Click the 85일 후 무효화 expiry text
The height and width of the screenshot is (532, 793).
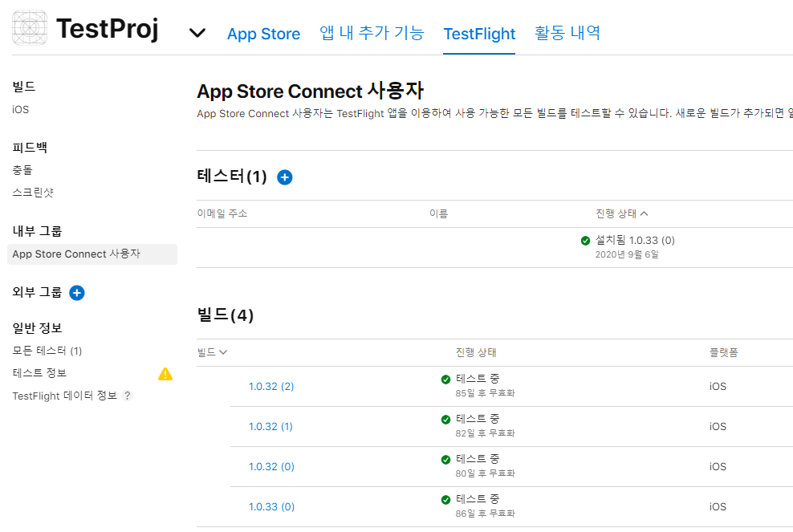485,393
